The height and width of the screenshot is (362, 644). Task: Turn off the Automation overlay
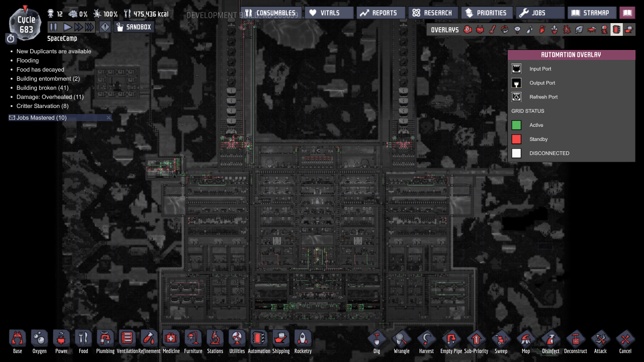[x=616, y=30]
